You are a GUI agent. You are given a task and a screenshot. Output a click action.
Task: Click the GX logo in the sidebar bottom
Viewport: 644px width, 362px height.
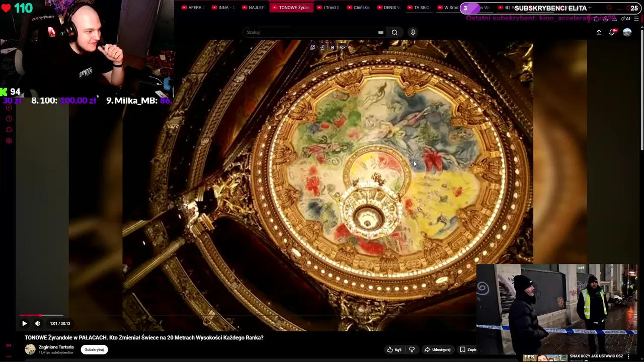tap(9, 345)
